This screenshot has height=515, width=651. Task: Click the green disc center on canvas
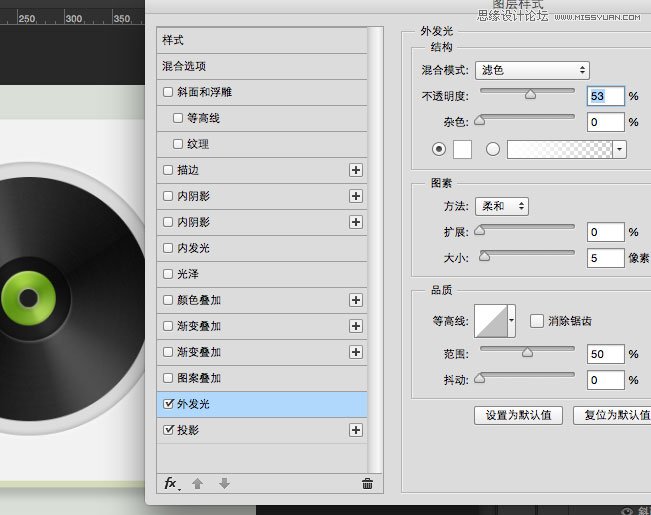point(28,298)
